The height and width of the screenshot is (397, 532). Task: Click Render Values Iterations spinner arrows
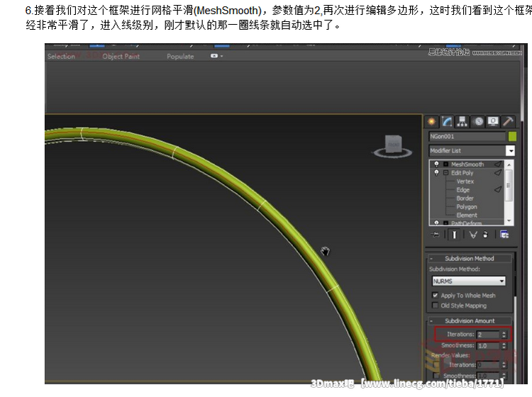tap(504, 365)
